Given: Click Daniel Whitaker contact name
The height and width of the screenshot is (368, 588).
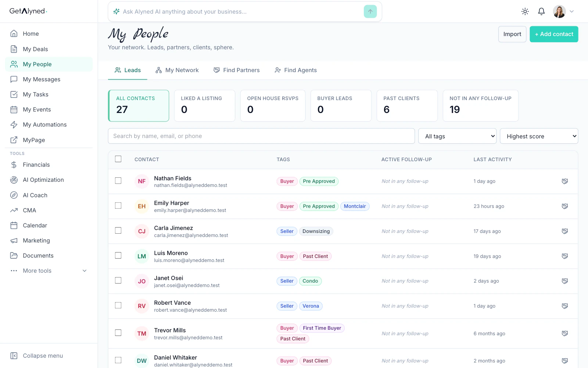Looking at the screenshot, I should click(x=175, y=357).
